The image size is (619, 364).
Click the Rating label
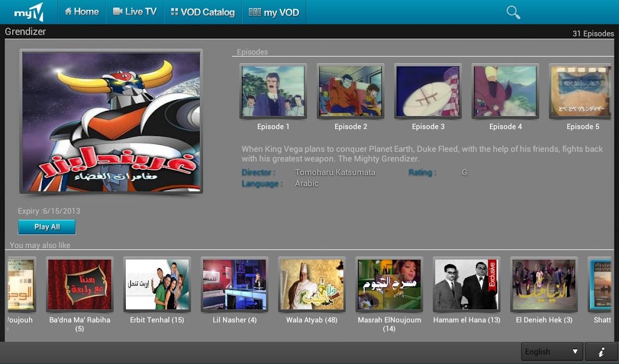tap(422, 172)
